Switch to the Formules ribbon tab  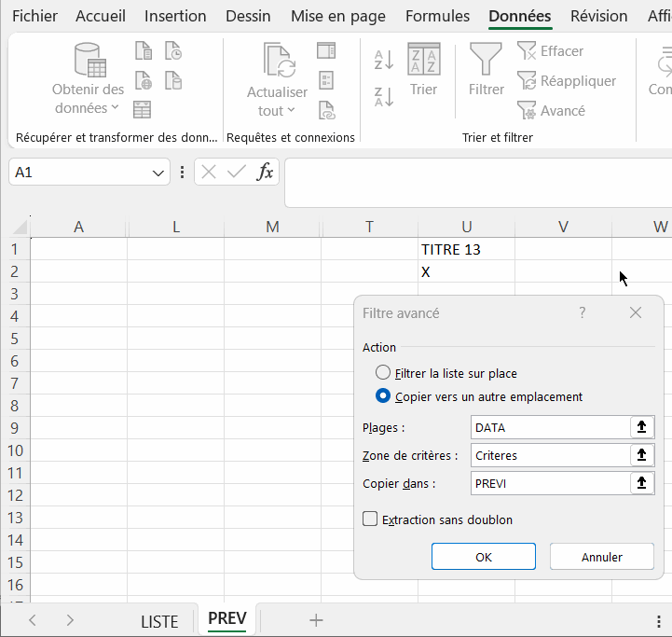(x=437, y=16)
